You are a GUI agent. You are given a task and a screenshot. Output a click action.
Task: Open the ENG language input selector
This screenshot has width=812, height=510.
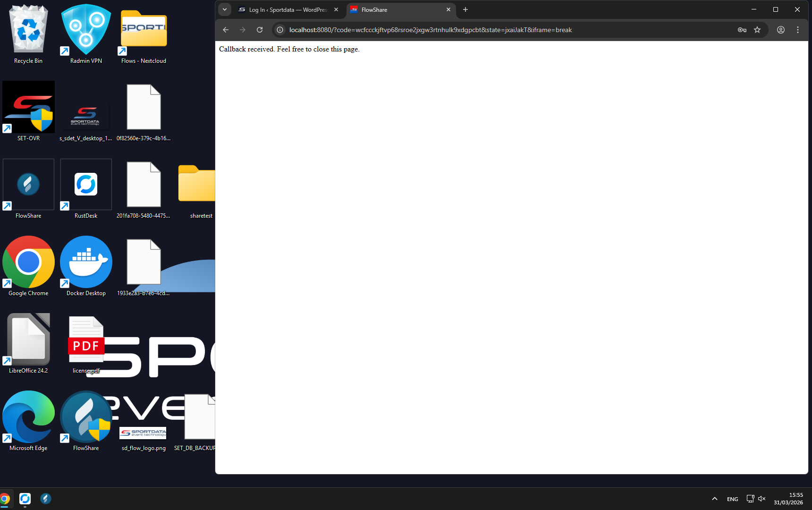click(x=733, y=499)
